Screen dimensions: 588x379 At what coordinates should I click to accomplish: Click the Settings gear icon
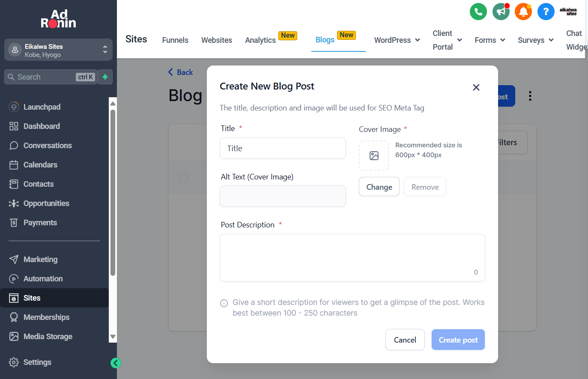14,362
